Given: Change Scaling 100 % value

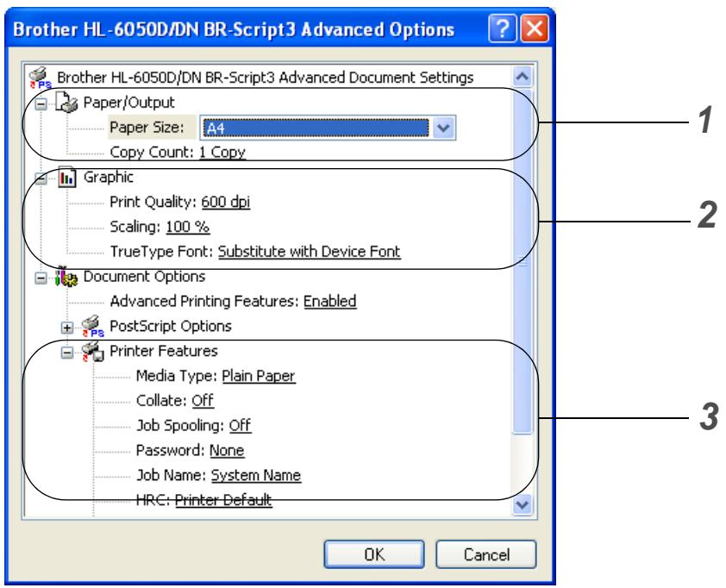Looking at the screenshot, I should coord(187,227).
